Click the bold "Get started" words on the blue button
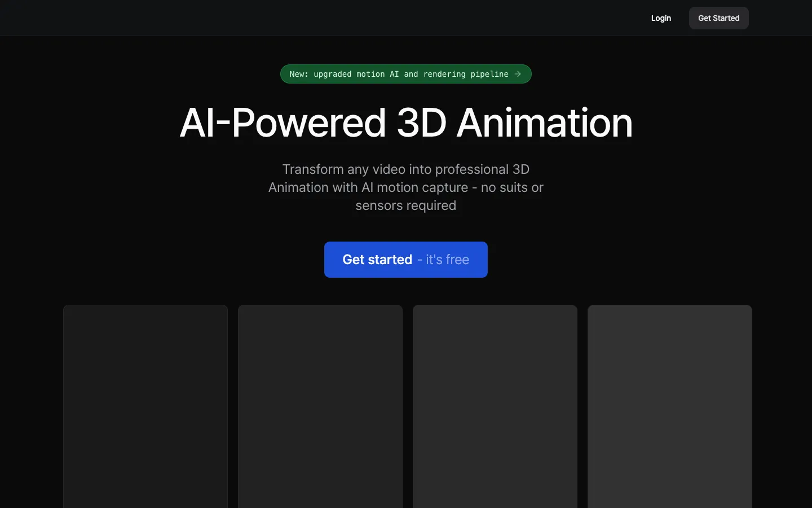Viewport: 812px width, 508px height. tap(377, 260)
